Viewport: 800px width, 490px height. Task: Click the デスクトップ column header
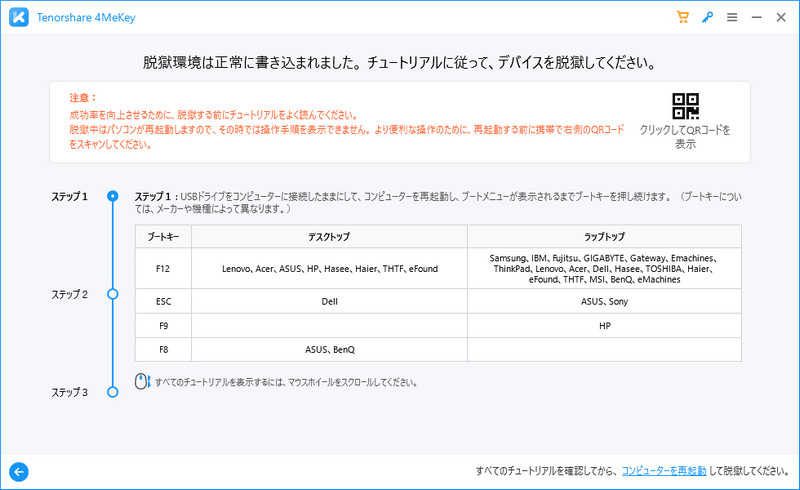[x=329, y=237]
